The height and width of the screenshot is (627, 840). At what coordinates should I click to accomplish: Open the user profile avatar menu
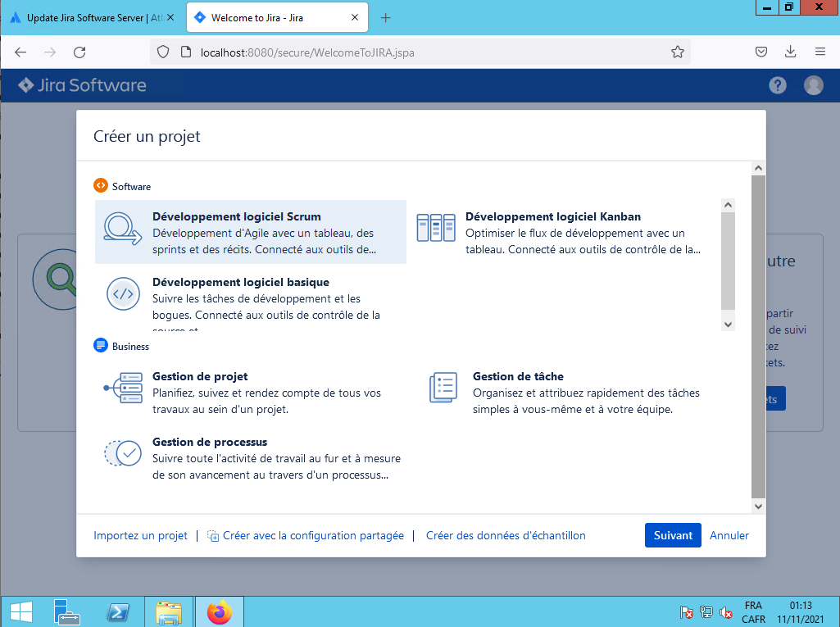click(813, 85)
